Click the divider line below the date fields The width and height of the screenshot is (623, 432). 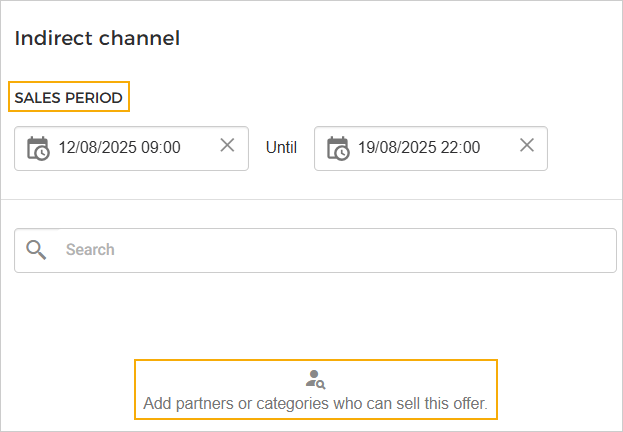pos(311,199)
